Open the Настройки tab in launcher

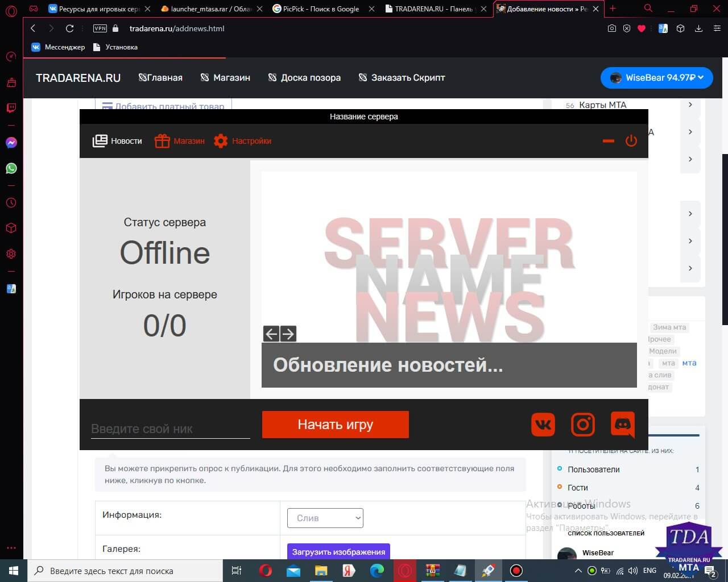[242, 141]
